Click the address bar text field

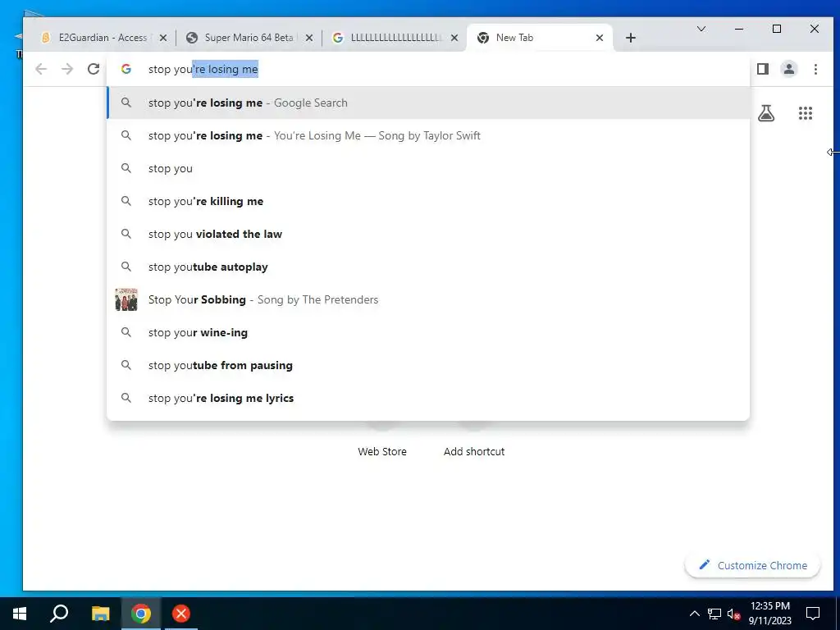point(428,69)
